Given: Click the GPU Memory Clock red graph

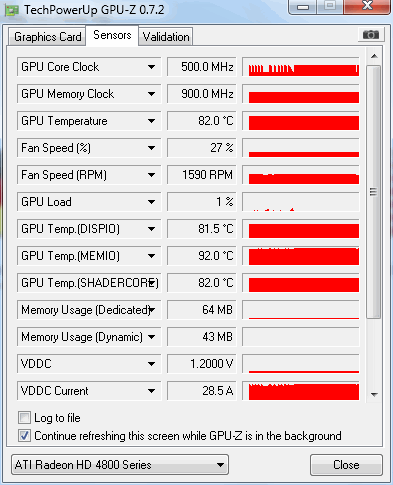Looking at the screenshot, I should click(301, 94).
